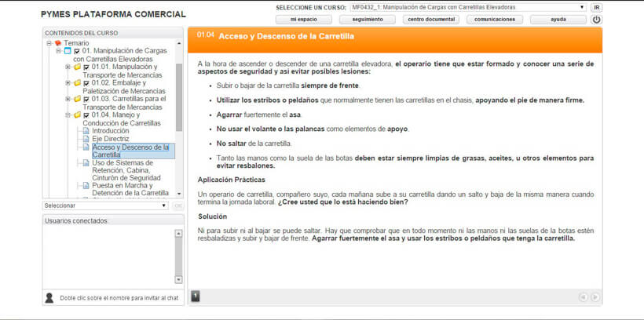
Task: Click the course tree scrollbar thumb
Action: (x=178, y=97)
